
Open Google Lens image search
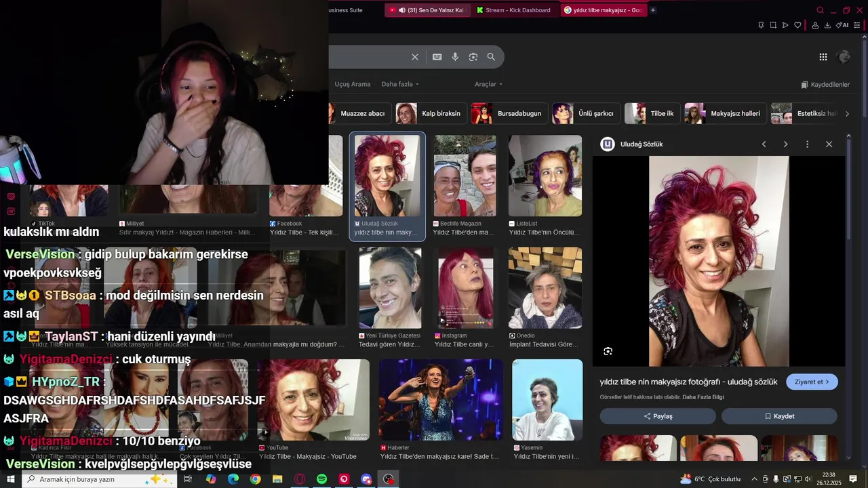coord(473,57)
